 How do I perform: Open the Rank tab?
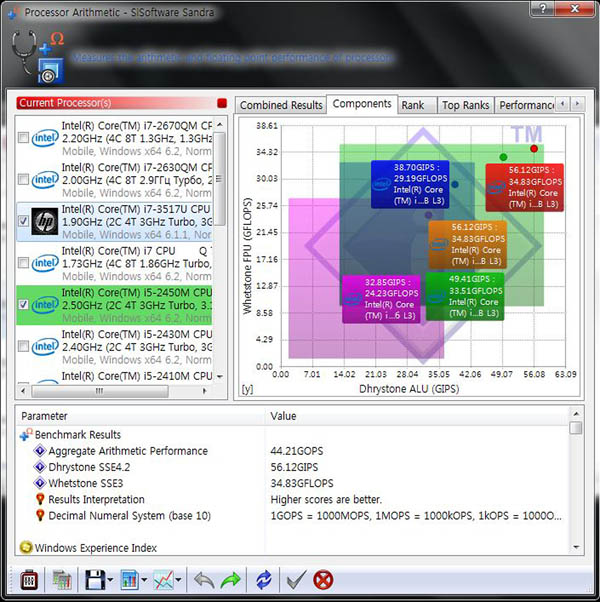pyautogui.click(x=417, y=105)
